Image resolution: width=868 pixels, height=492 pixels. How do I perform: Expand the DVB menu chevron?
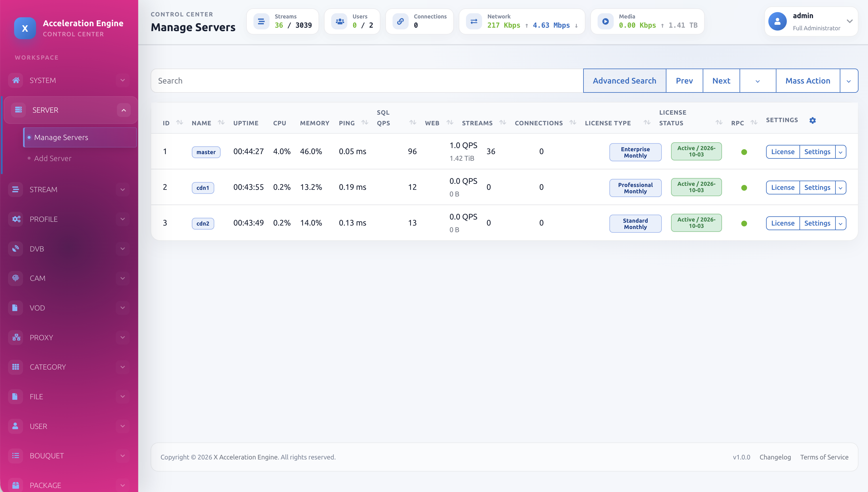(x=123, y=249)
